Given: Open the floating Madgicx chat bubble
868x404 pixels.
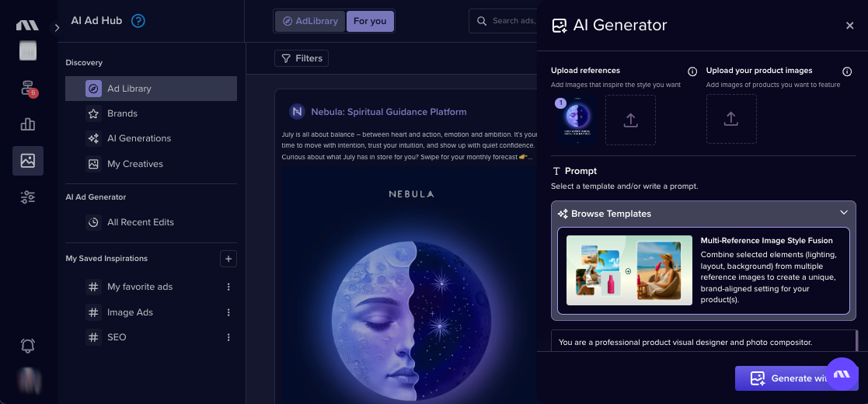Looking at the screenshot, I should coord(842,374).
